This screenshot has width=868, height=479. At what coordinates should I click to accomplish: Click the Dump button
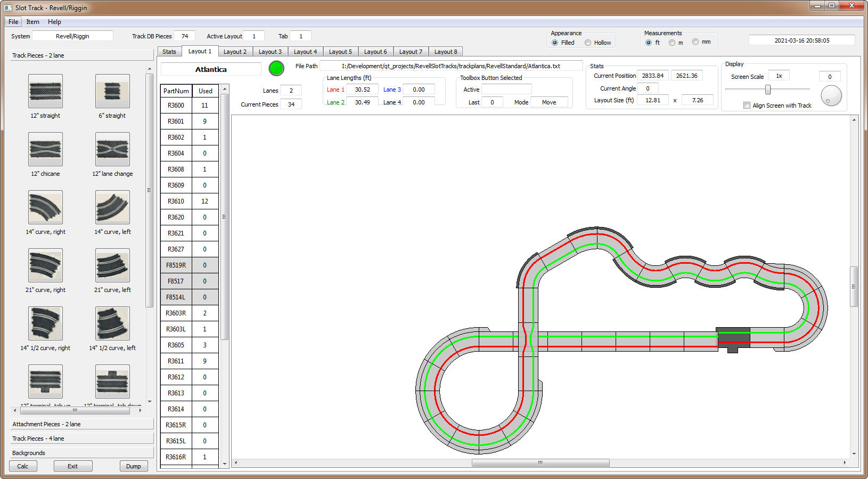(134, 466)
